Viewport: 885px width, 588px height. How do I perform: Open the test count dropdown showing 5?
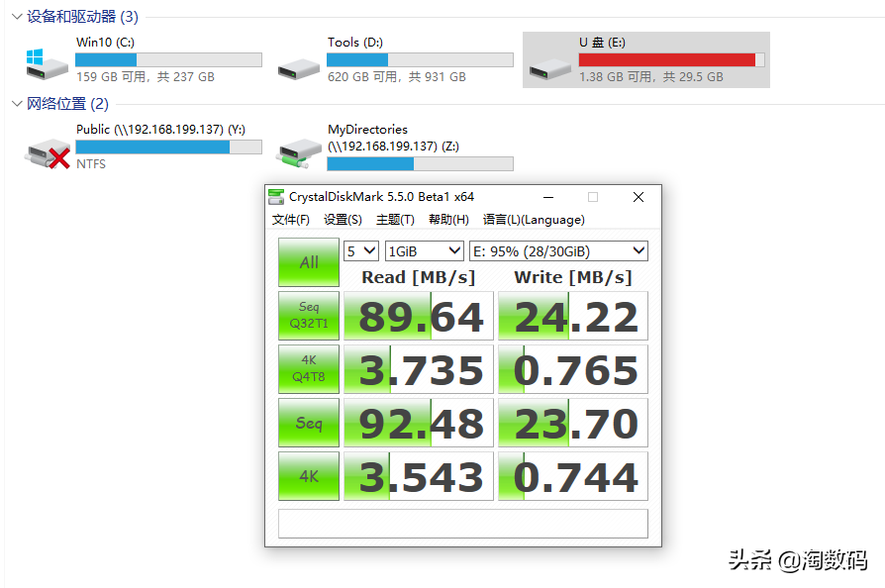click(360, 251)
